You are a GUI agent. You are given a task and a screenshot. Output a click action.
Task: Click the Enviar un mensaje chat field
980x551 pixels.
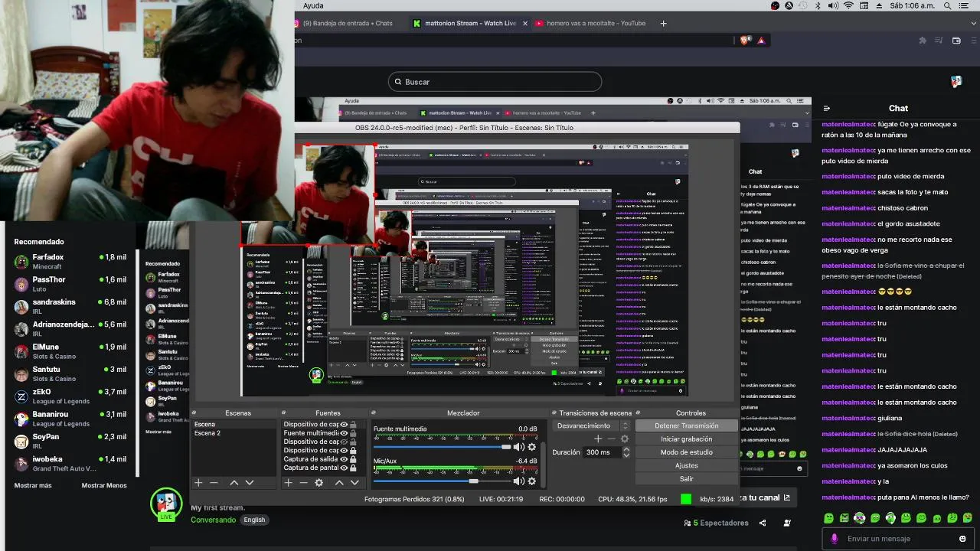(897, 539)
